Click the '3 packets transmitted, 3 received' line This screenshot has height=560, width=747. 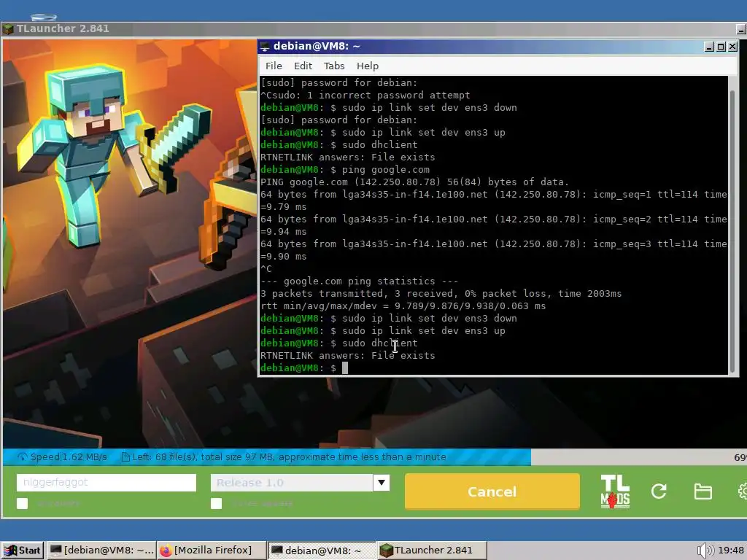[x=441, y=293]
